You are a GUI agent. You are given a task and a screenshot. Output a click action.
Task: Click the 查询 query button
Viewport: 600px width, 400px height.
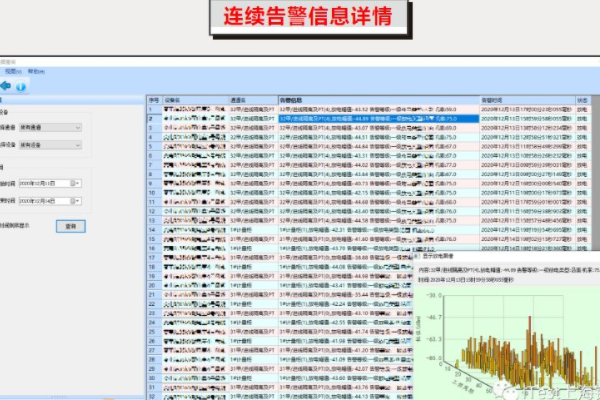pyautogui.click(x=69, y=226)
